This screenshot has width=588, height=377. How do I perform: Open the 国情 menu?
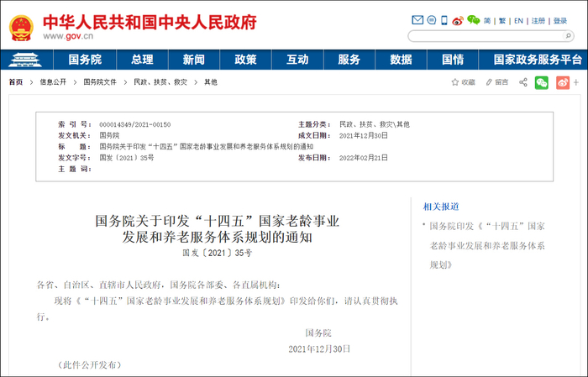[x=453, y=60]
